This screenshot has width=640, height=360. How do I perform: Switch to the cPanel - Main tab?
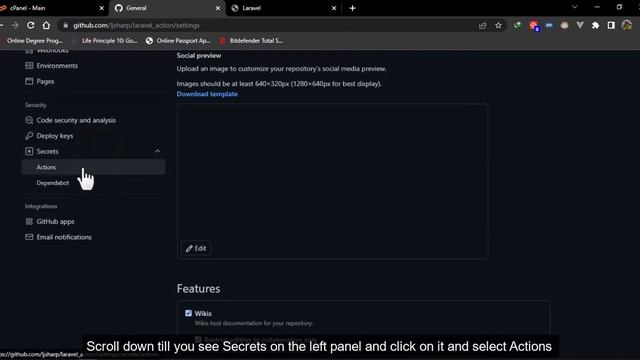coord(51,8)
